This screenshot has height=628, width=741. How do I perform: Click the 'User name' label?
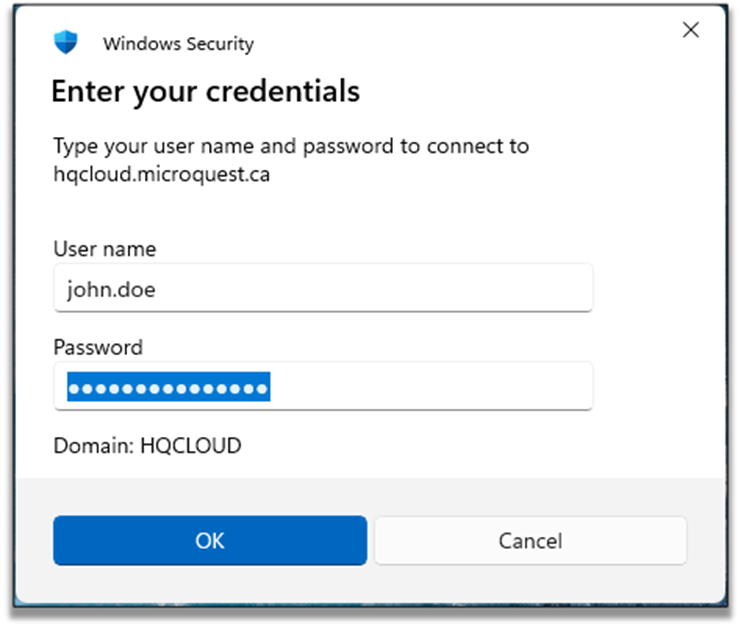point(105,249)
